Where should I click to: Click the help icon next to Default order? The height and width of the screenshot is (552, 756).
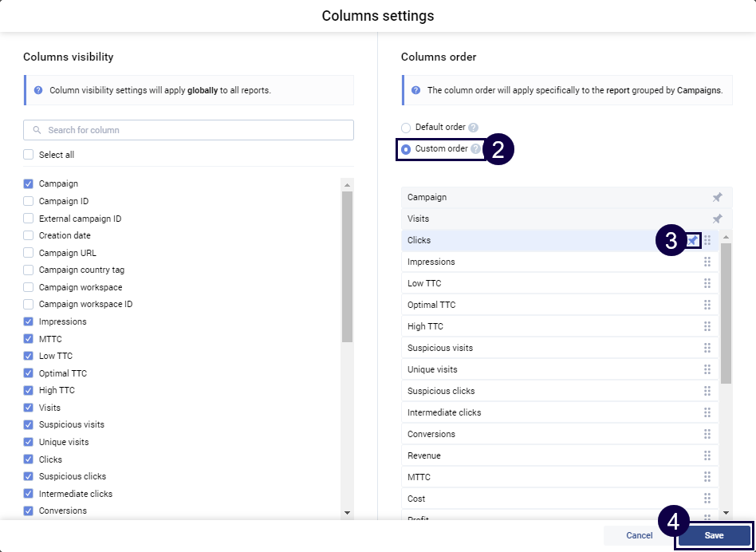coord(473,128)
